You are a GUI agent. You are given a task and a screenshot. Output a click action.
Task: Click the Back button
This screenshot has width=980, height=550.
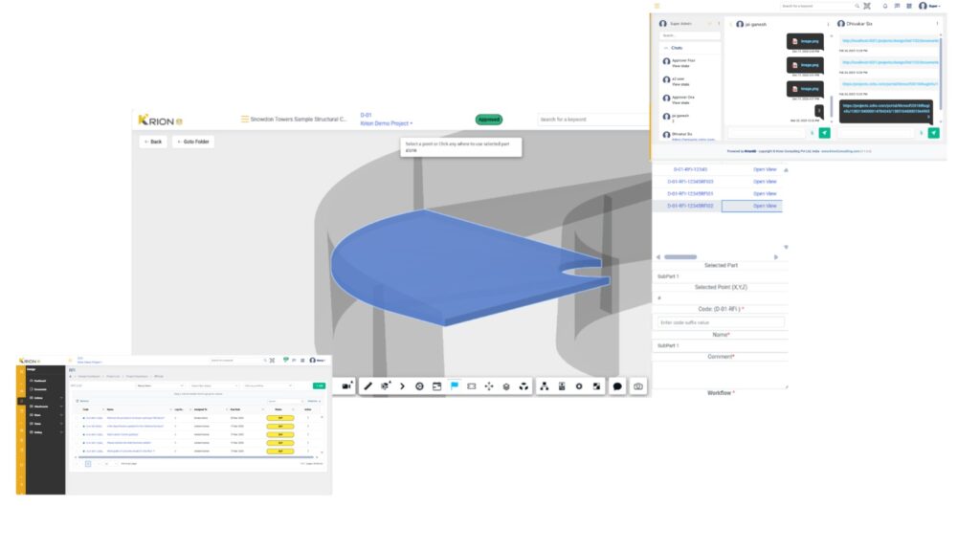click(x=152, y=142)
